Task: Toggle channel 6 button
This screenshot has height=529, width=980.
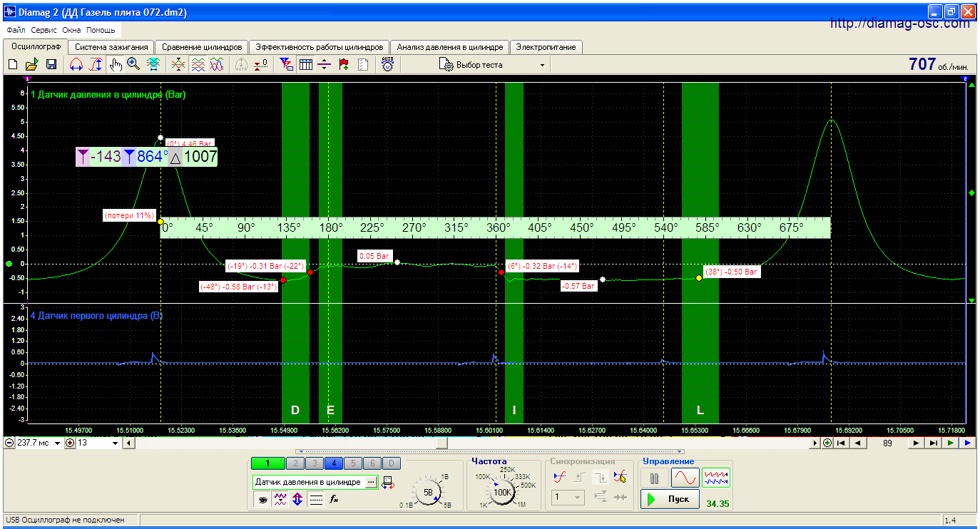Action: click(373, 463)
